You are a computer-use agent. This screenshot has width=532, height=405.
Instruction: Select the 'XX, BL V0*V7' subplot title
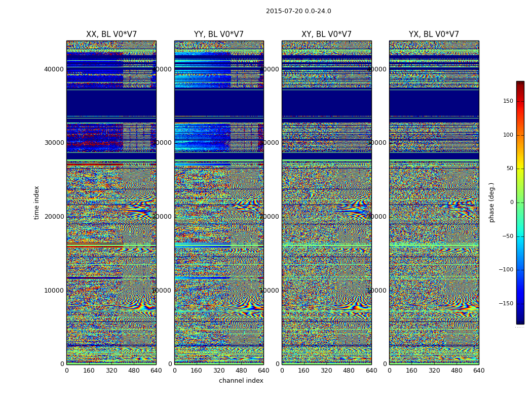click(111, 34)
